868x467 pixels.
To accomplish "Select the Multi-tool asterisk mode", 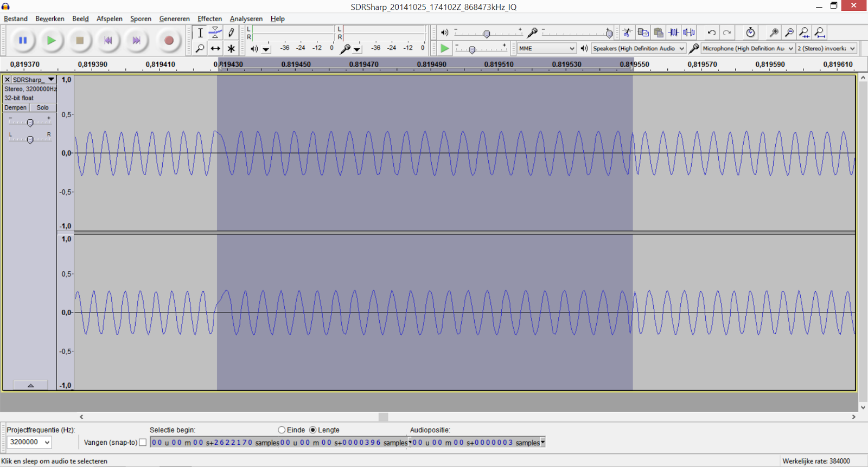I will pos(231,48).
